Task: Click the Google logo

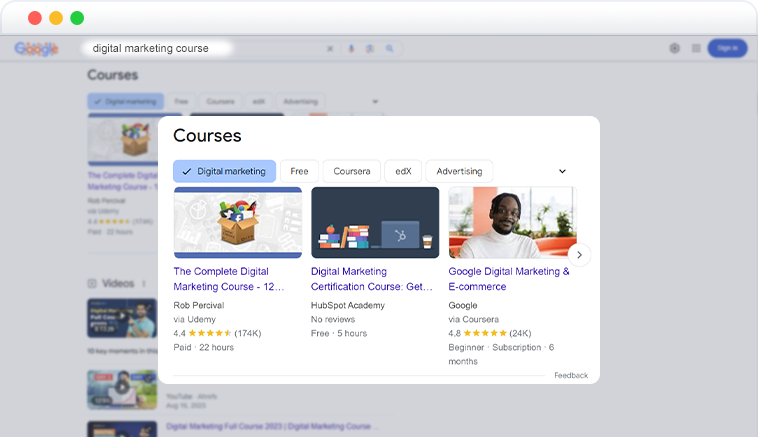Action: point(36,48)
